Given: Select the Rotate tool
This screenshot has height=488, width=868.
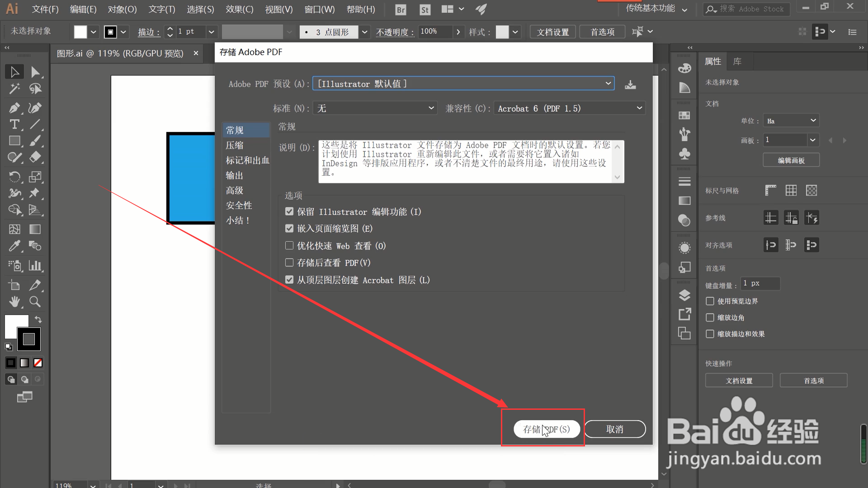Looking at the screenshot, I should tap(14, 177).
